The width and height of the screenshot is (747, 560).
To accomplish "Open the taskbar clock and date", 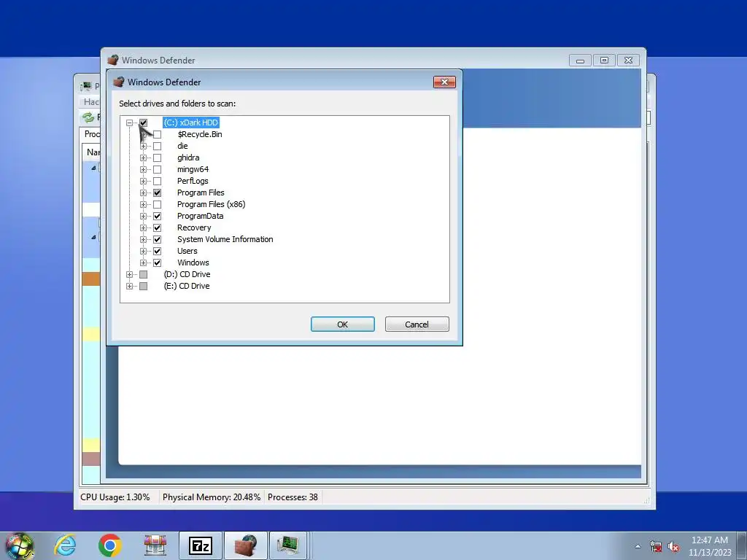I will click(710, 546).
